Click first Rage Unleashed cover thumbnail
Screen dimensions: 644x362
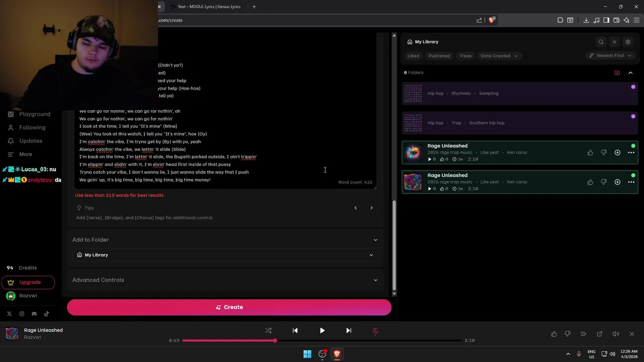click(x=413, y=152)
